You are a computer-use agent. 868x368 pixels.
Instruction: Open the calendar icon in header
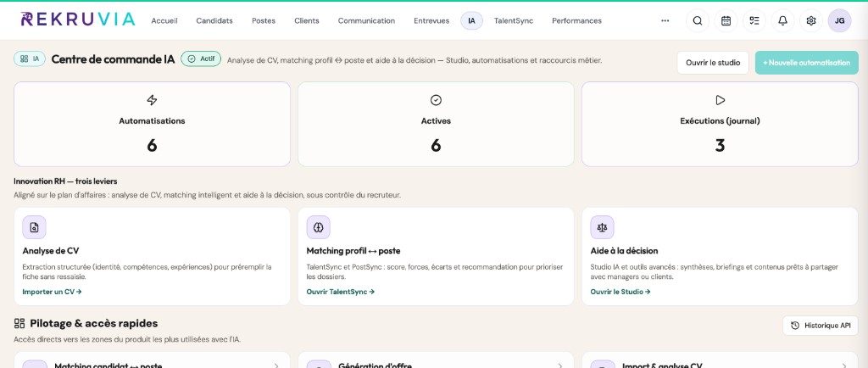click(726, 21)
